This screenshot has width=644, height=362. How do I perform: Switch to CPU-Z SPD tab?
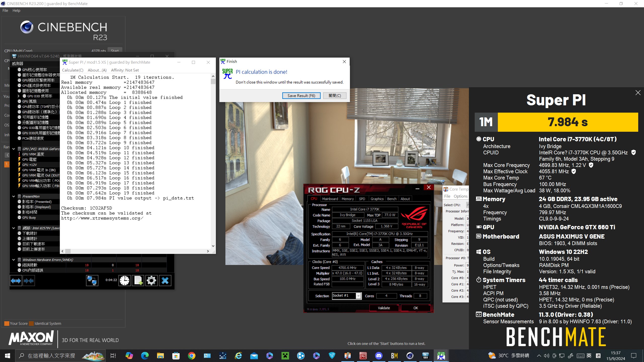[362, 199]
